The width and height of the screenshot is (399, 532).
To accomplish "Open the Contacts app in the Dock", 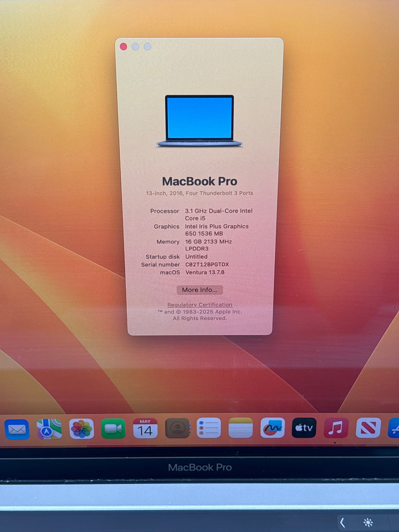I will pos(177,428).
